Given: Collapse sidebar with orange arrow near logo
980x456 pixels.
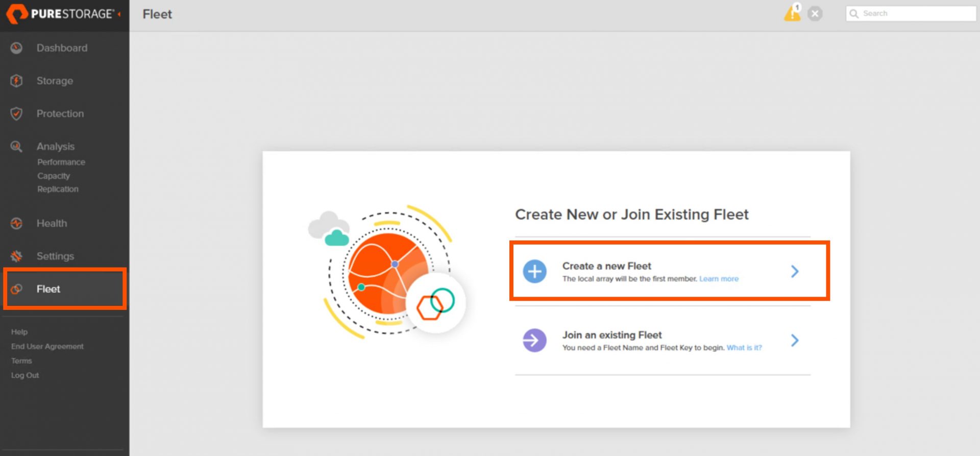Looking at the screenshot, I should coord(119,14).
